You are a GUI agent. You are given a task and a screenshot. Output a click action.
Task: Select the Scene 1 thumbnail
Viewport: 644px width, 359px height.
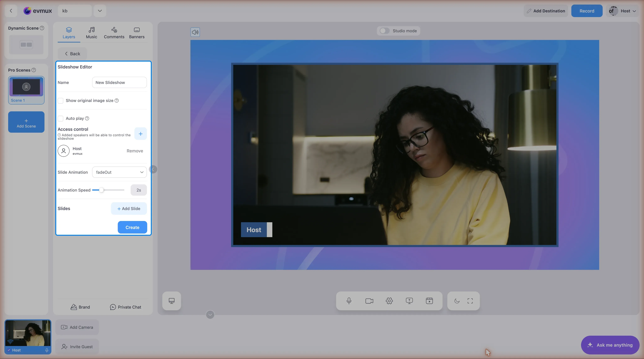pyautogui.click(x=26, y=90)
